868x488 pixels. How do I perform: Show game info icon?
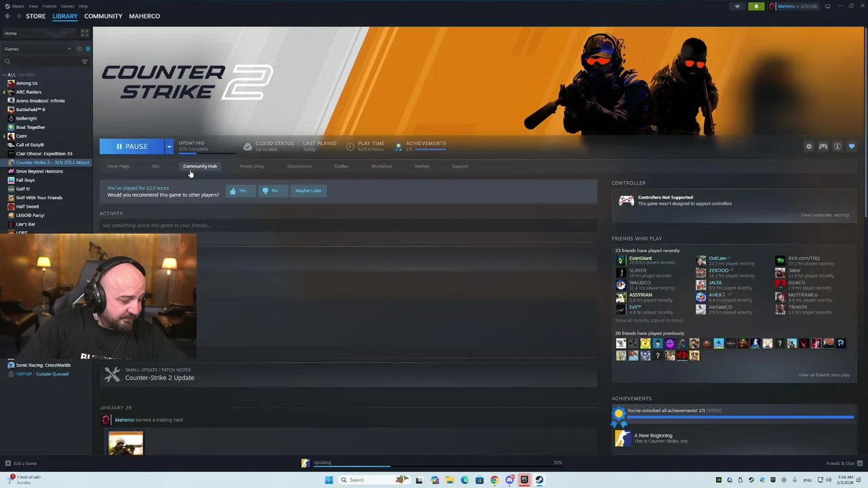[x=837, y=146]
